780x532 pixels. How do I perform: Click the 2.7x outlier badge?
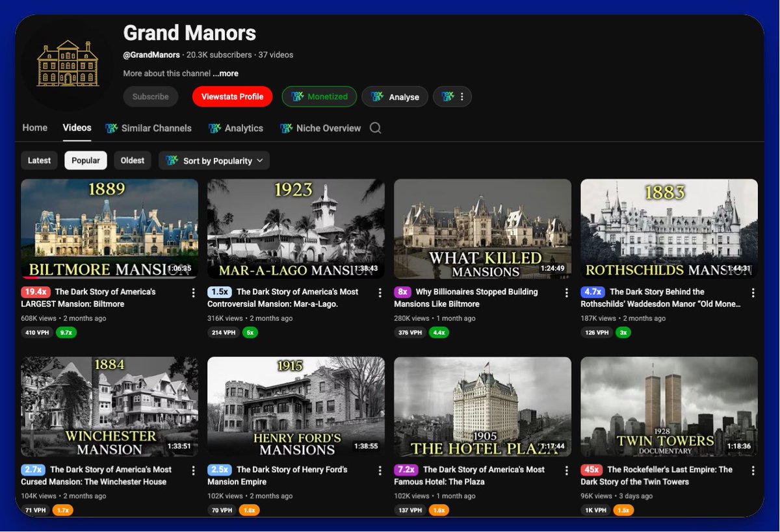pos(33,470)
